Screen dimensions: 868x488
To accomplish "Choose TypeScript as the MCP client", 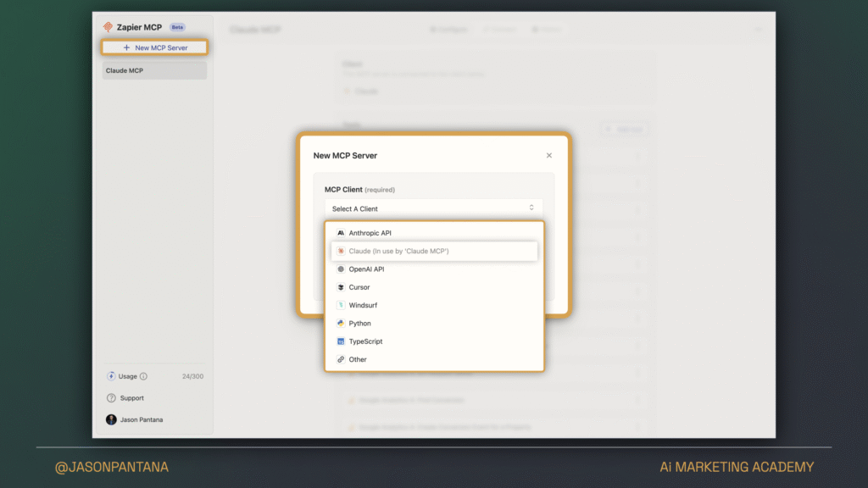I will click(x=434, y=341).
